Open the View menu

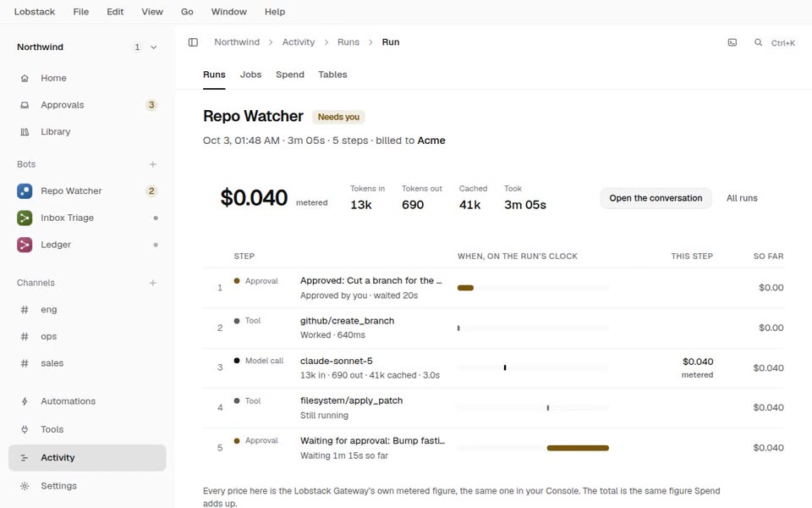click(152, 11)
